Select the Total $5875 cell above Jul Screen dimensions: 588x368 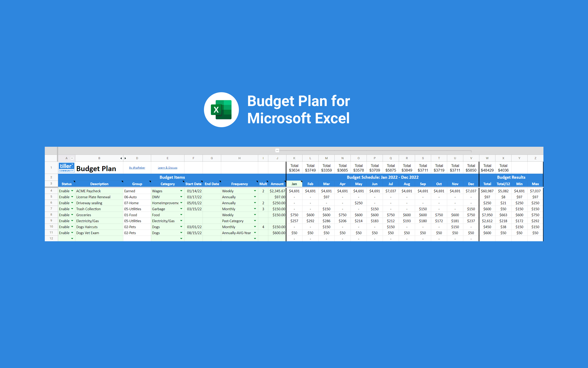pos(391,168)
